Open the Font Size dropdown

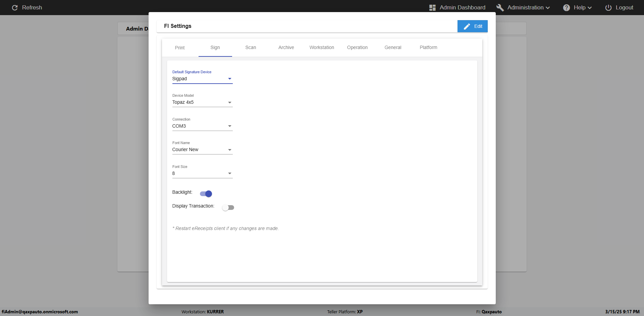click(x=202, y=174)
